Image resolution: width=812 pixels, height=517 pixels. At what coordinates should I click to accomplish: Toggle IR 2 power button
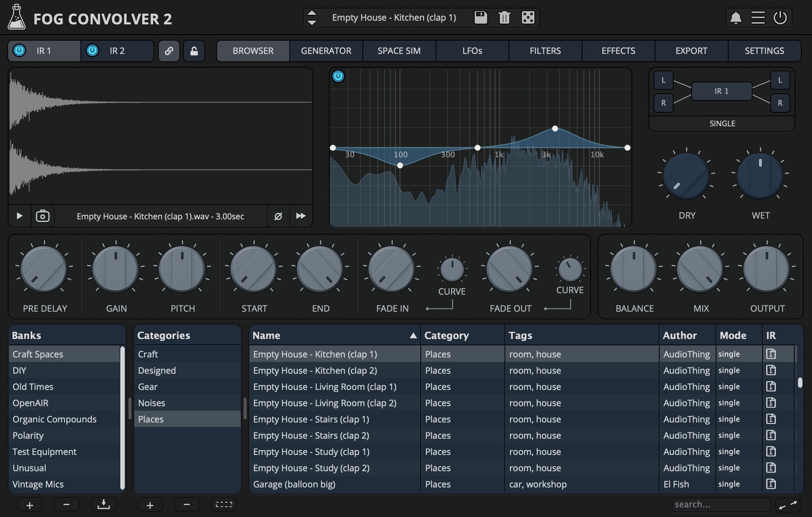pos(92,51)
